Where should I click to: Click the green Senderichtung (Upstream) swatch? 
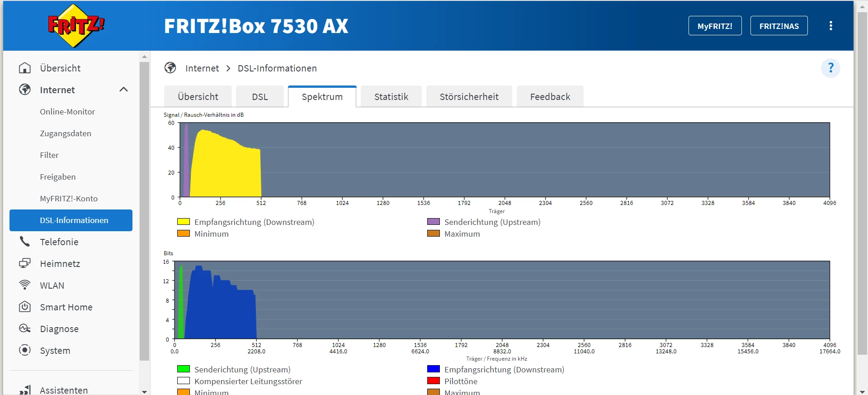(184, 369)
